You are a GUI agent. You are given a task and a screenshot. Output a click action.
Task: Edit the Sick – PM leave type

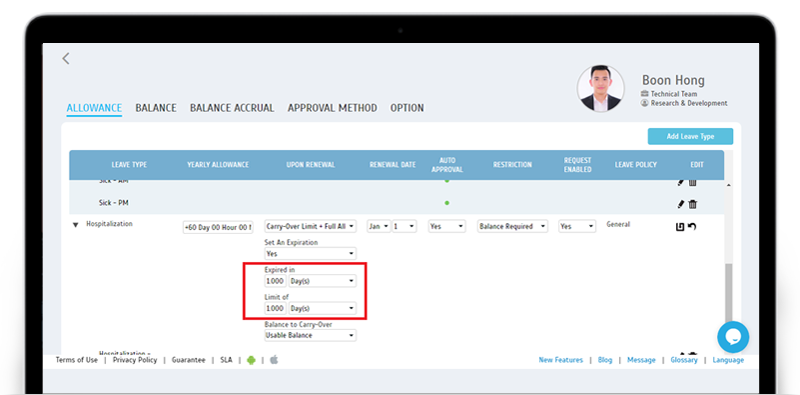(x=681, y=204)
